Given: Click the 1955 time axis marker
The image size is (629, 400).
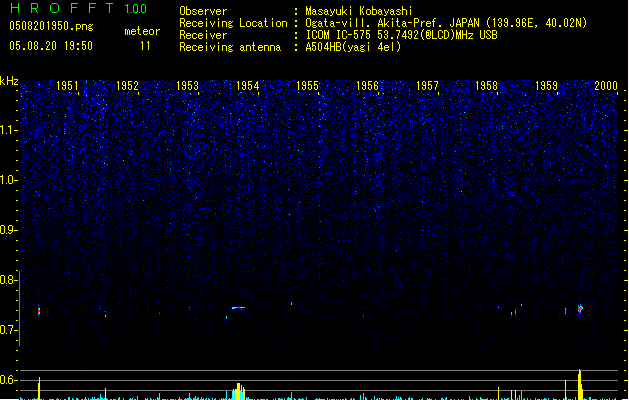Looking at the screenshot, I should (307, 86).
